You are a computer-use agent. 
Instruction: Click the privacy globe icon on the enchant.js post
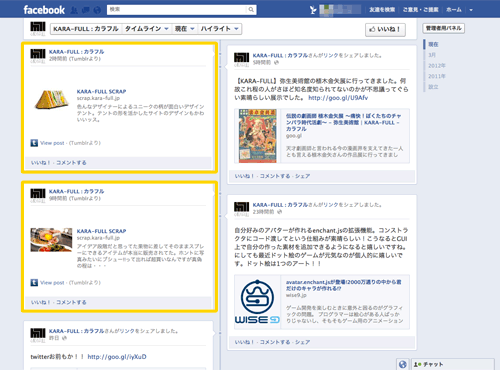coord(279,212)
